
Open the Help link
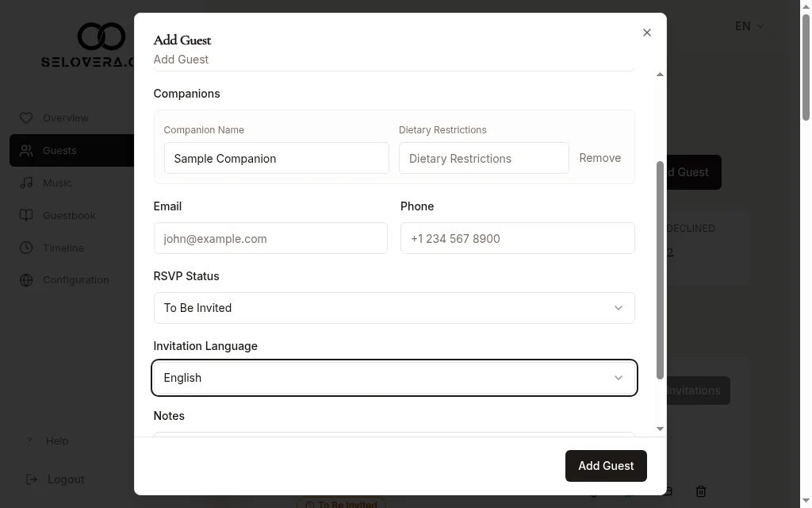click(57, 441)
